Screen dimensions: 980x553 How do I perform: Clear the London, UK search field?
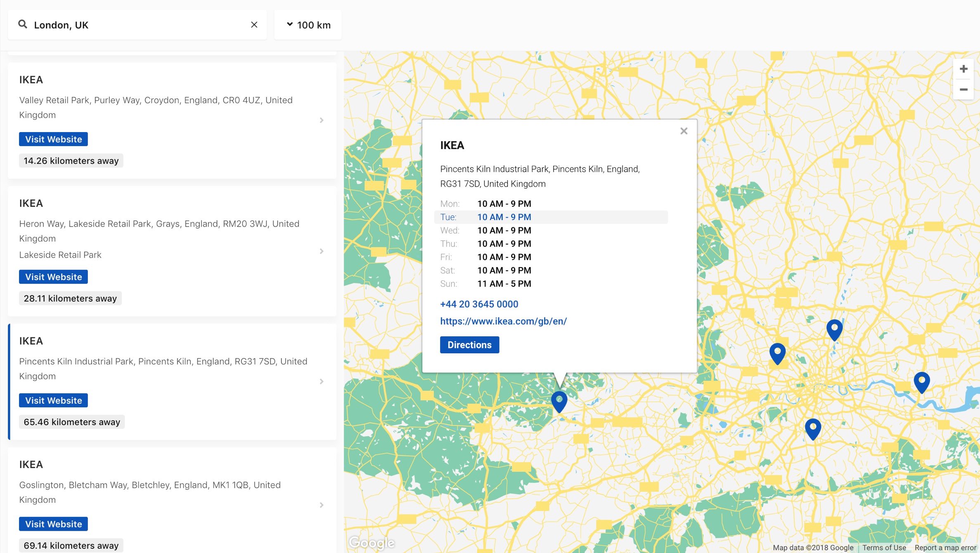click(254, 25)
